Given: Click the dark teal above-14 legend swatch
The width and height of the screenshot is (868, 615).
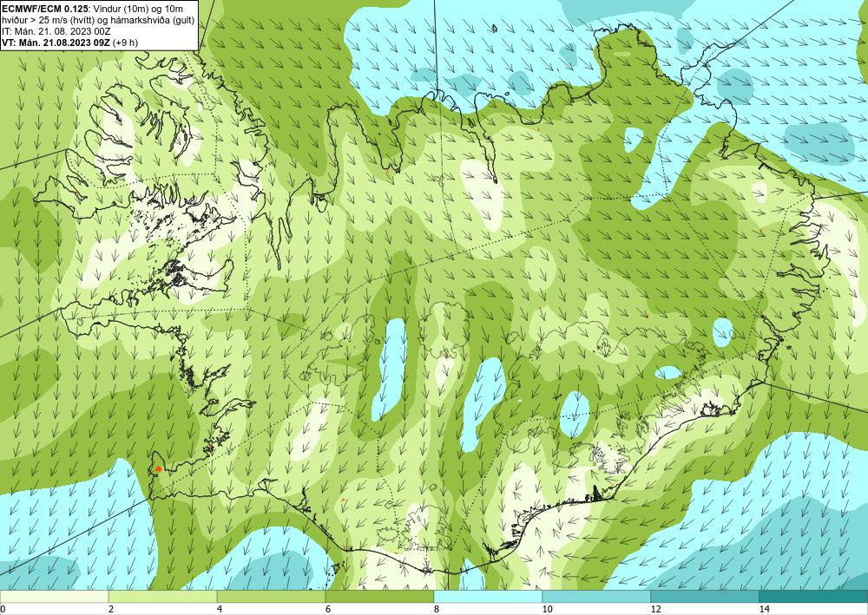Looking at the screenshot, I should [814, 596].
